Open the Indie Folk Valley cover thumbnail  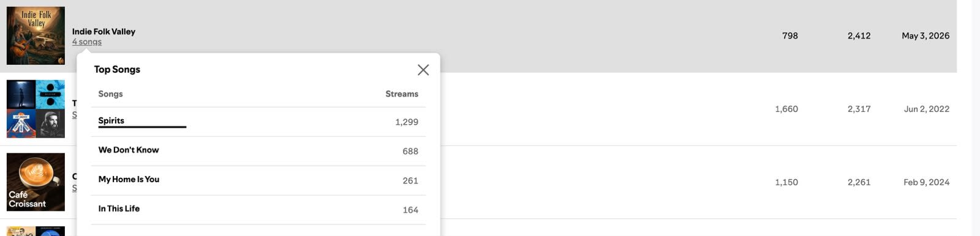tap(36, 36)
